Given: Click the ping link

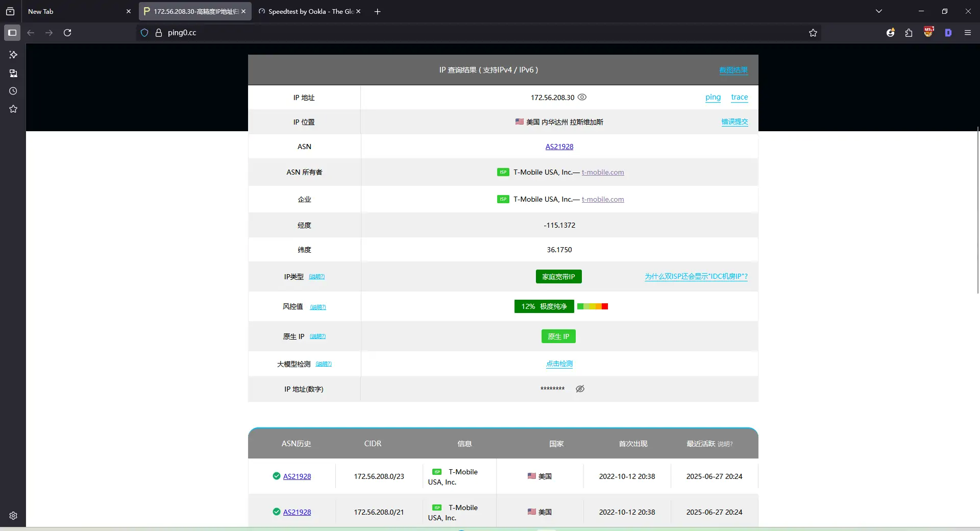Looking at the screenshot, I should coord(713,97).
